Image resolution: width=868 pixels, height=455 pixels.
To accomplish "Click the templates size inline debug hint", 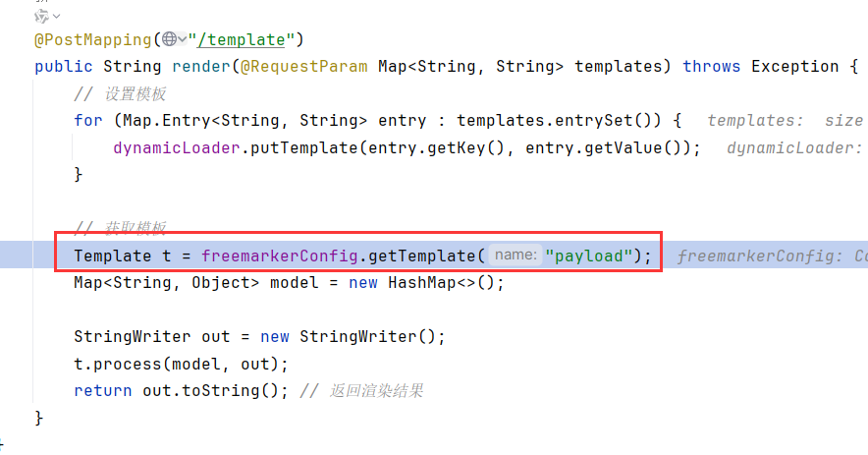I will (x=785, y=120).
